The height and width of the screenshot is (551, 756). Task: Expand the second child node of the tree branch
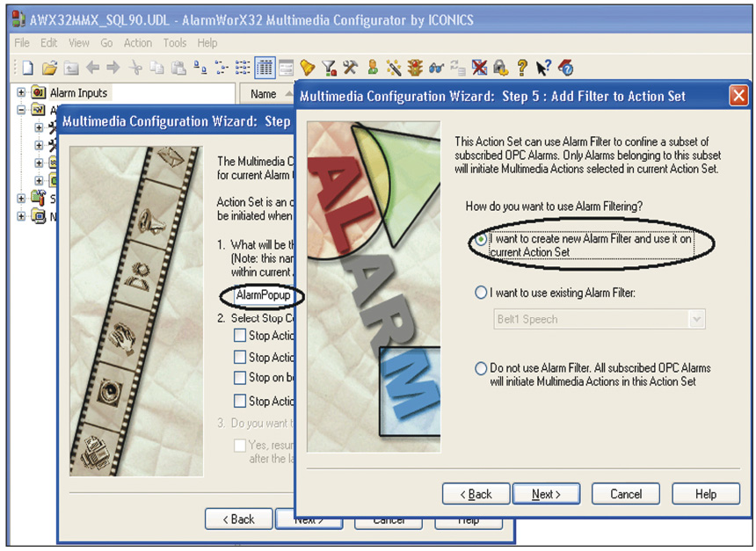tap(39, 145)
